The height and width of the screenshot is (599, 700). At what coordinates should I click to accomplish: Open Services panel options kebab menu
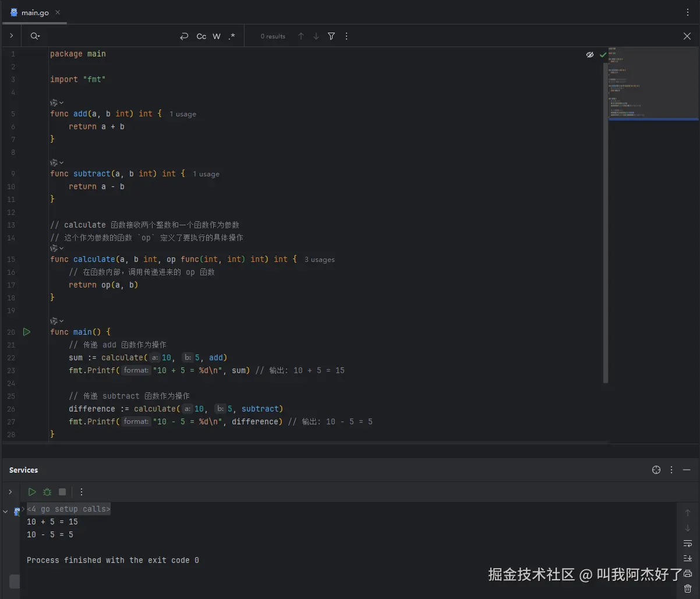point(671,470)
